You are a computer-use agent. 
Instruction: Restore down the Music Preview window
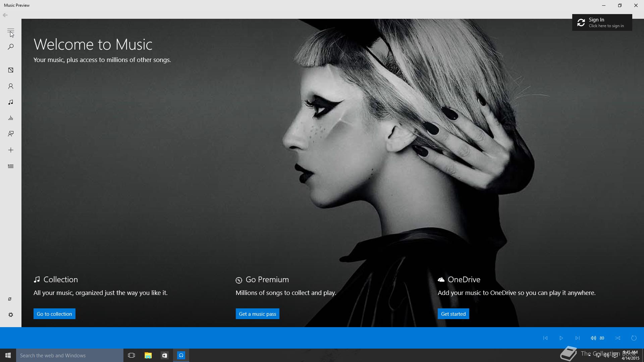coord(620,5)
